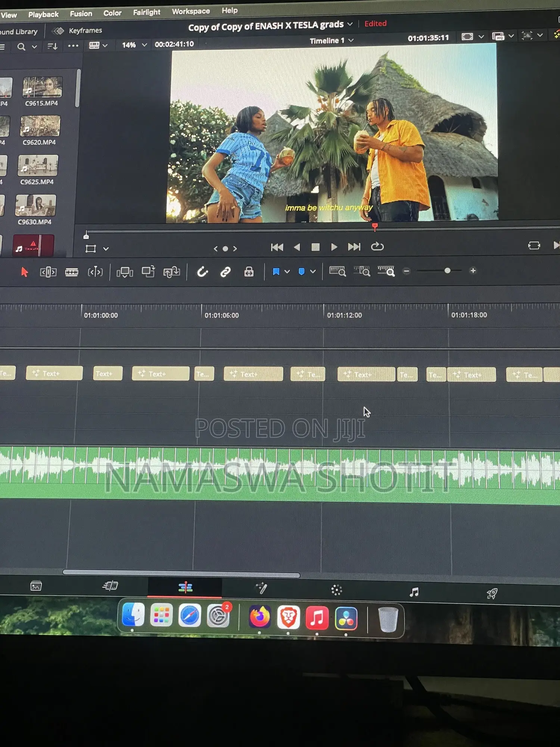Open the Help menu
Screen dimensions: 560x747
tap(230, 10)
